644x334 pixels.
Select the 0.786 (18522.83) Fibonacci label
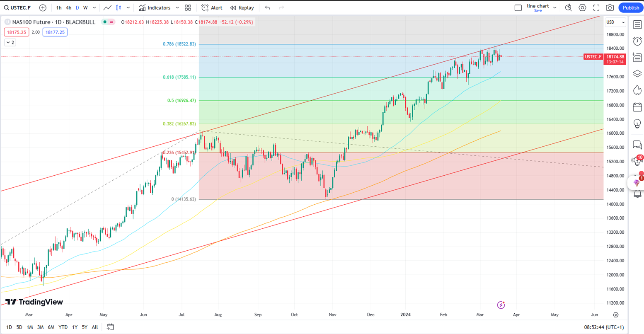coord(179,44)
